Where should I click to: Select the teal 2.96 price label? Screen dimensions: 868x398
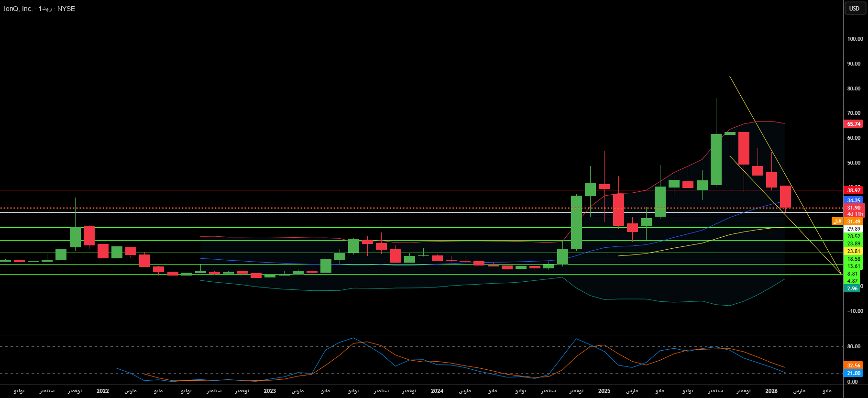pos(852,288)
